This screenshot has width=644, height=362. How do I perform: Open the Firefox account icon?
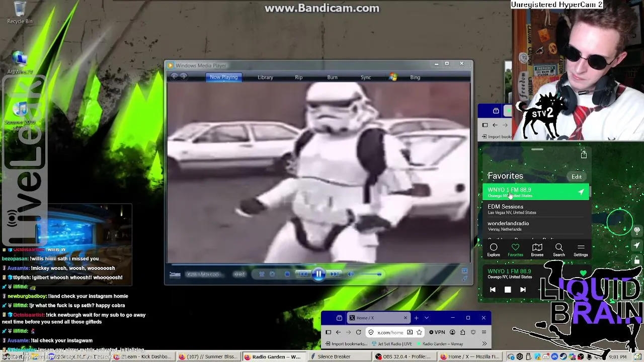pyautogui.click(x=452, y=332)
